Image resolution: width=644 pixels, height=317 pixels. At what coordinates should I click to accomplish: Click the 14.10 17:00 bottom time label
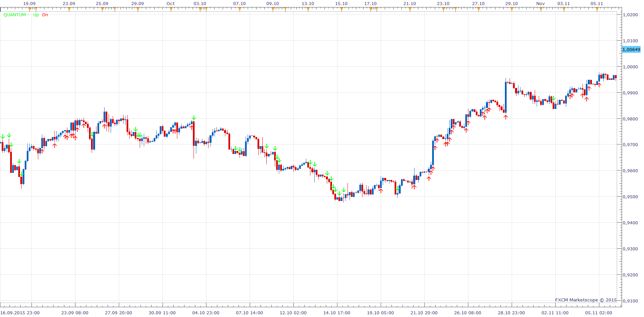coord(337,313)
